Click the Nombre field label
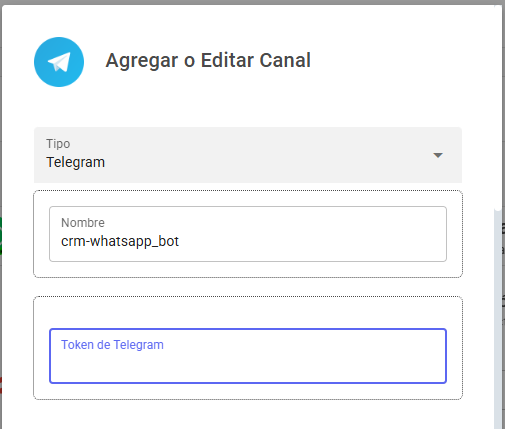The height and width of the screenshot is (429, 505). pos(83,223)
